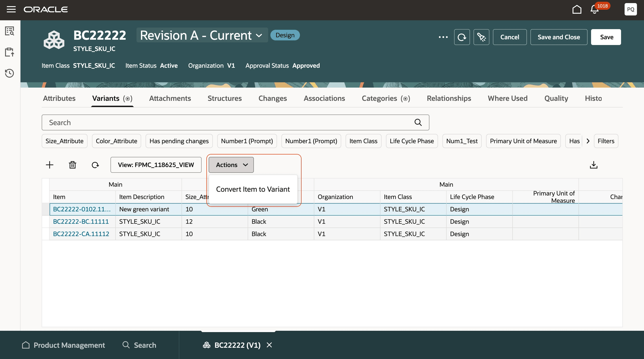Screen dimensions: 644x359
Task: Click the Save and Close button
Action: [x=558, y=37]
